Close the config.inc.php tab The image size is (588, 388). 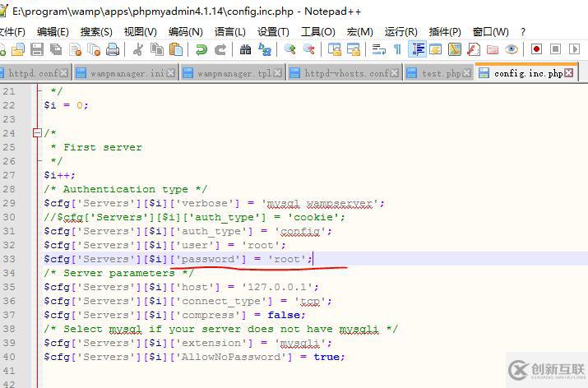click(x=569, y=73)
